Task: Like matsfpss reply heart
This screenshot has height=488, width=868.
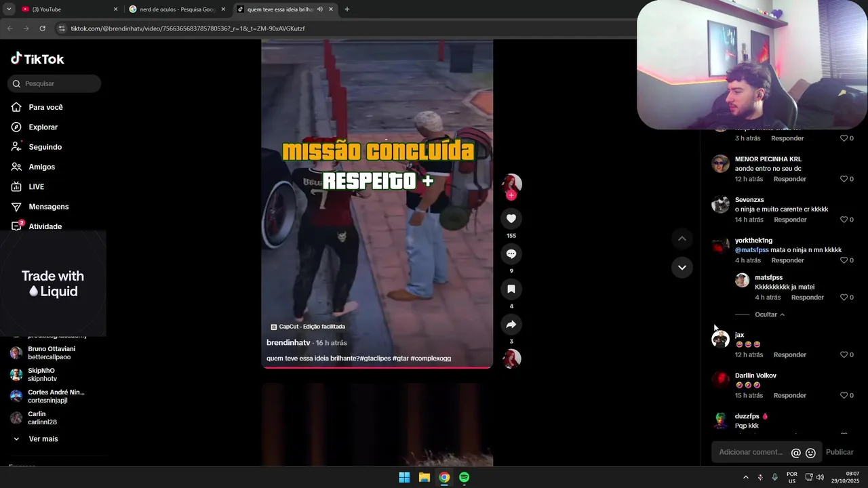Action: tap(844, 298)
